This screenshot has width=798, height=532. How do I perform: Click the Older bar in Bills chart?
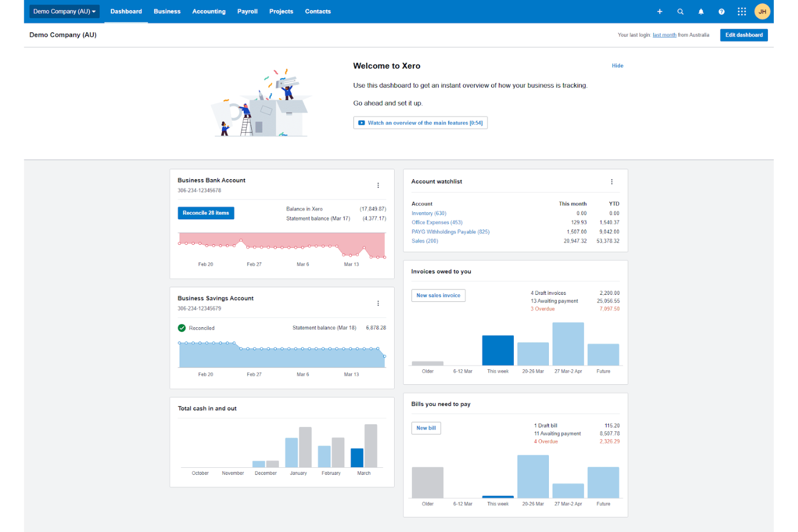(x=428, y=482)
